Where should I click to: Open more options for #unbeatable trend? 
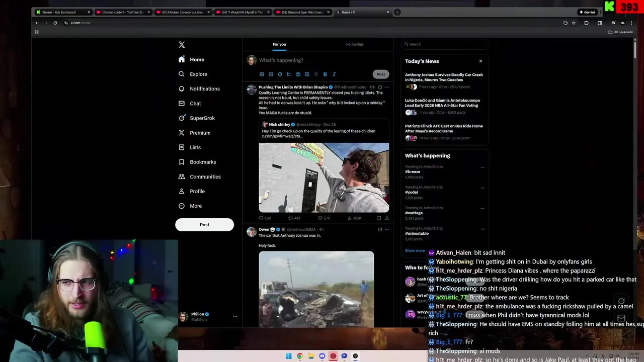click(482, 229)
